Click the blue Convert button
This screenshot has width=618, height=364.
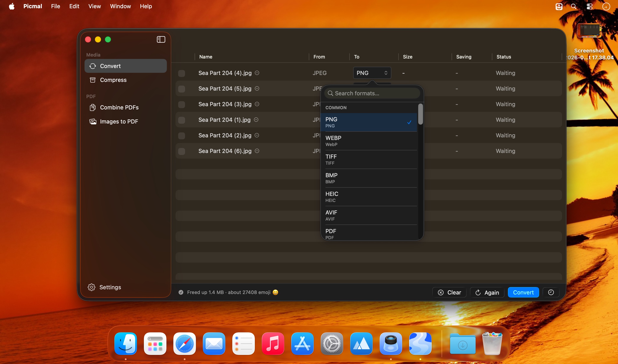point(523,292)
